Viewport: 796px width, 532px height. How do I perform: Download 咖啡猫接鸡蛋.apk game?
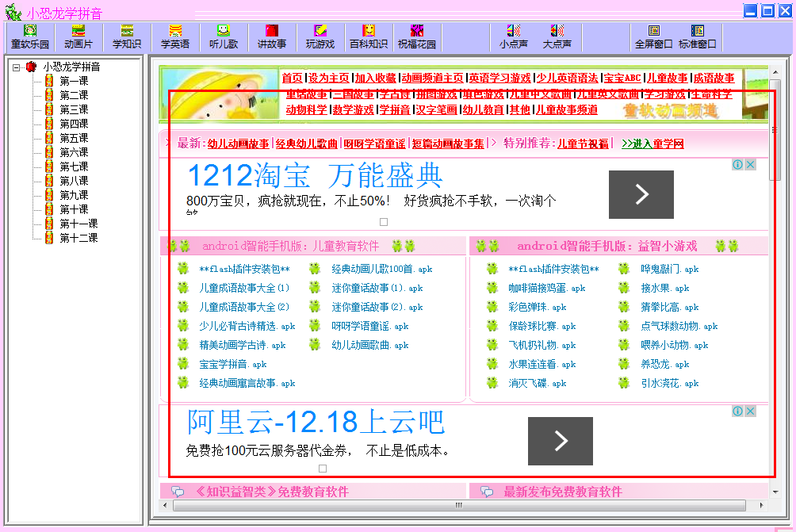(547, 288)
